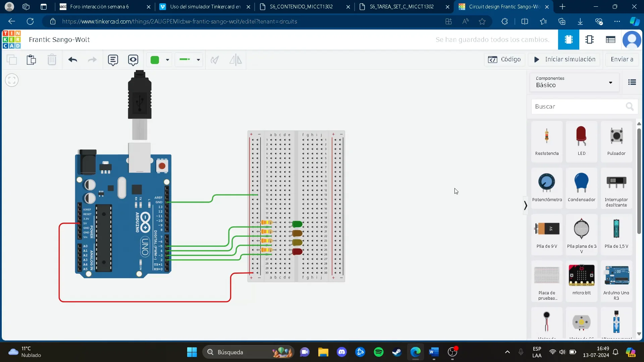
Task: Select the mirror/flip tool
Action: pyautogui.click(x=236, y=60)
